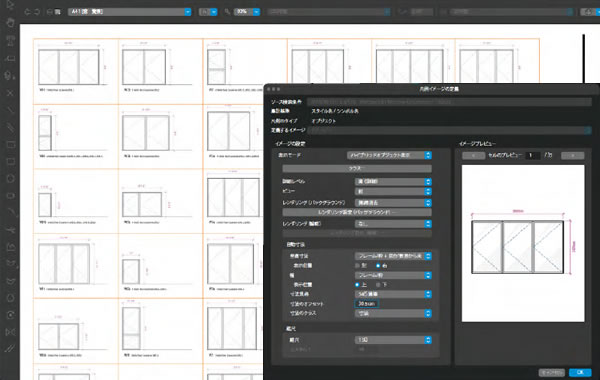Open the 詳細レベル dropdown
This screenshot has width=600, height=380.
(x=393, y=181)
